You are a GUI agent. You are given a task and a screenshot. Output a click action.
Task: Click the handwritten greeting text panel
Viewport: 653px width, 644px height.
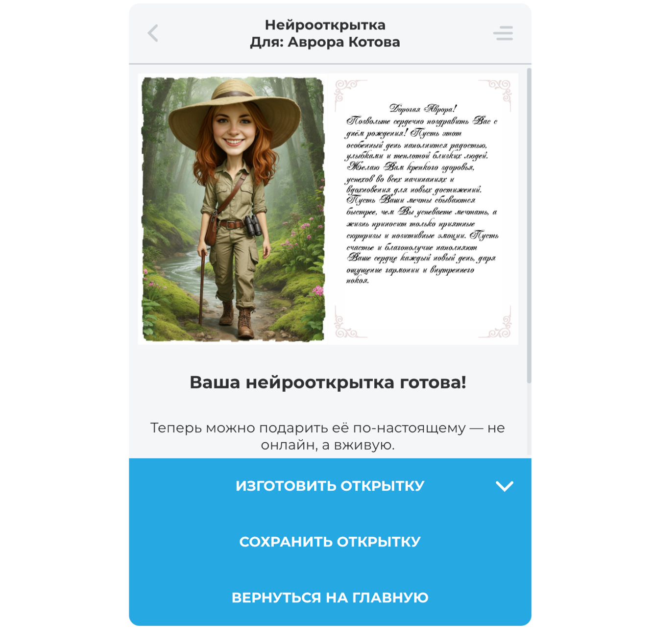[423, 209]
